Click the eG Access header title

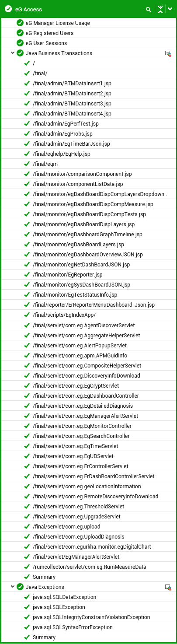(28, 9)
